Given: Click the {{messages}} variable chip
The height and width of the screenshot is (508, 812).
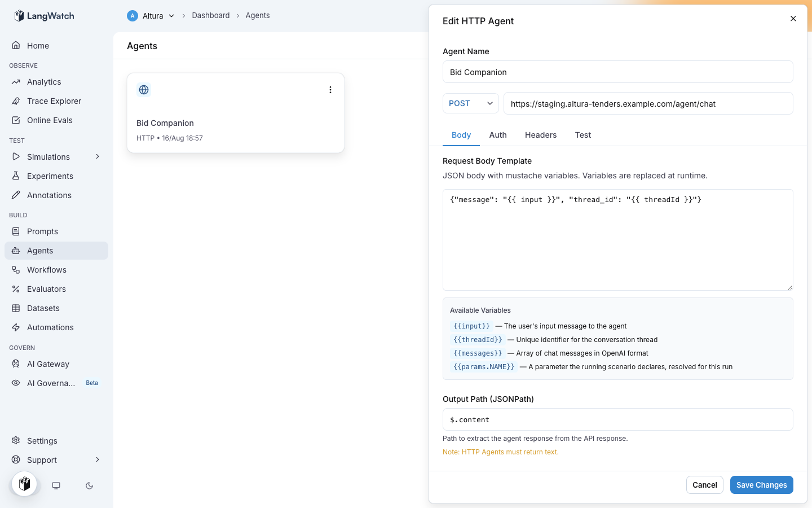Looking at the screenshot, I should tap(478, 353).
